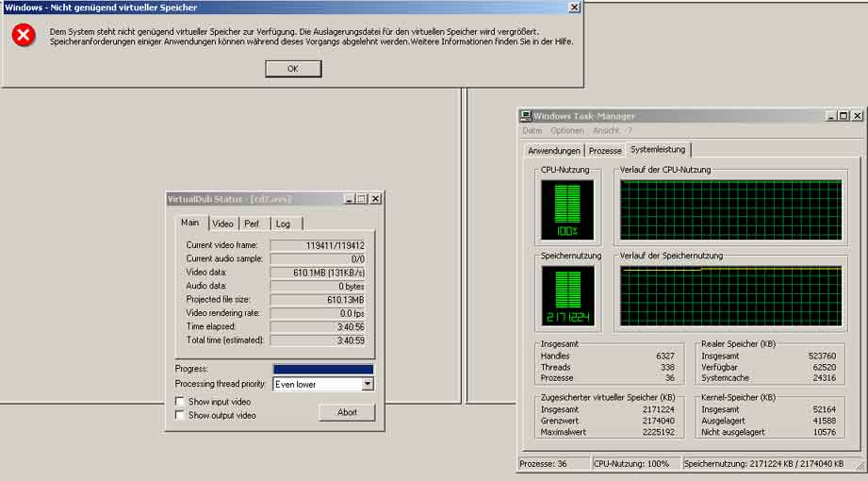Minimize the Windows Task Manager window
Viewport: 868px width, 481px height.
[x=830, y=116]
